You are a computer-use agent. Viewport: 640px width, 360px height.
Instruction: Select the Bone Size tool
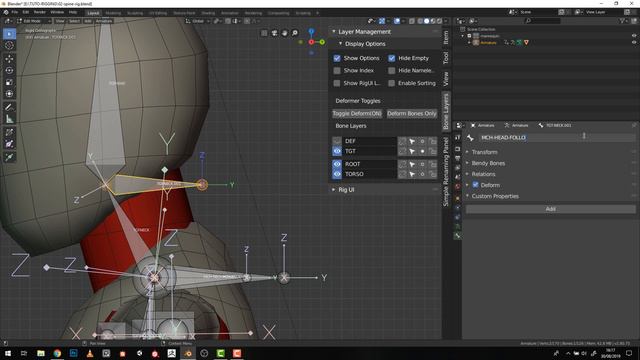tap(9, 144)
